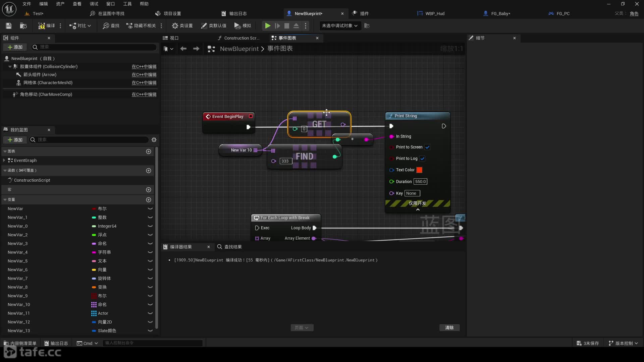Add new graph with 图表 plus icon

pyautogui.click(x=149, y=152)
